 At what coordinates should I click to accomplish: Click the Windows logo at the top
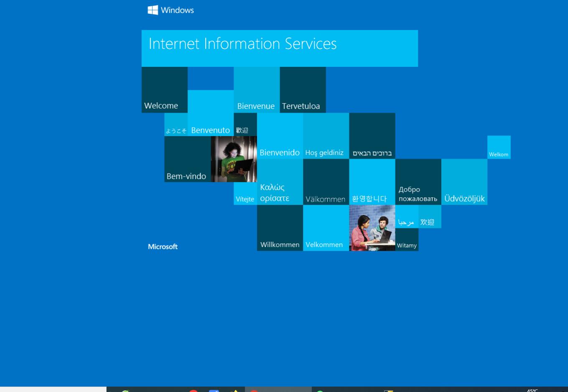171,10
